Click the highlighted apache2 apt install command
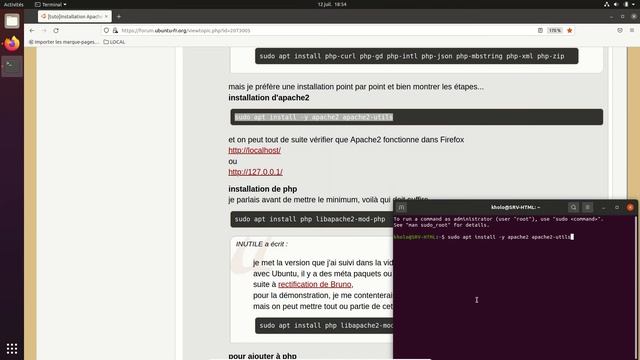The image size is (640, 360). [313, 117]
